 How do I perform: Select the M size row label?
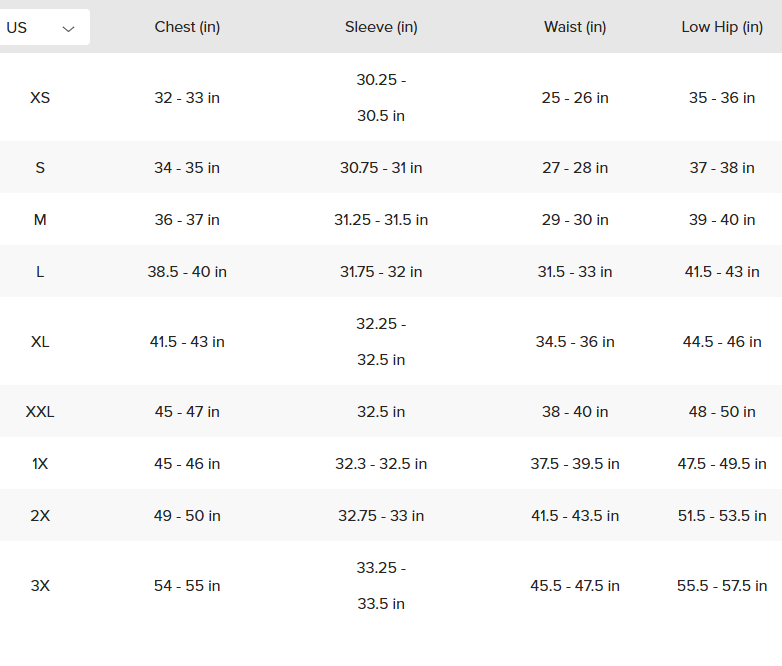40,220
